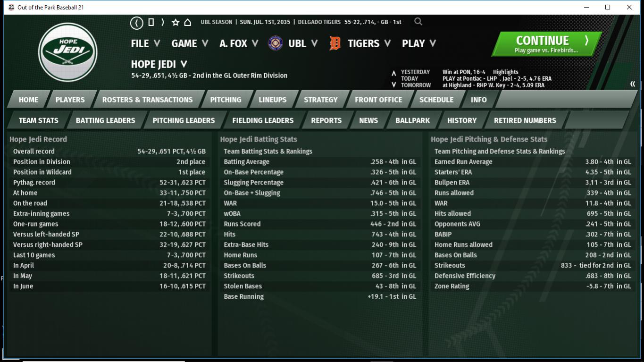Screen dimensions: 644x362
Task: Open Team Batting Stats & Rankings link
Action: (268, 152)
